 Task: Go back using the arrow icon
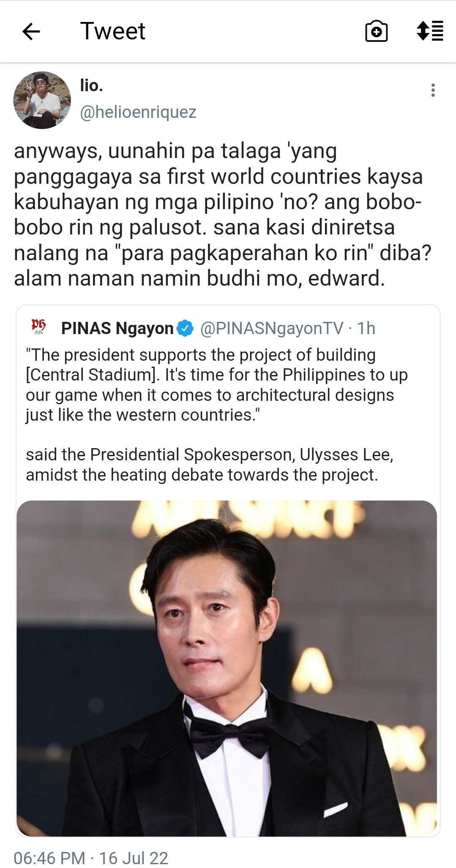coord(31,32)
